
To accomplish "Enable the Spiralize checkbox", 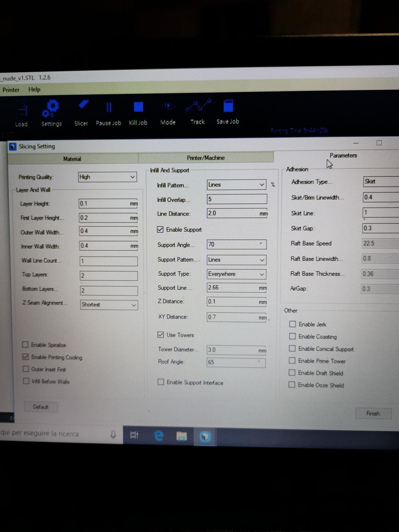I will click(x=26, y=344).
